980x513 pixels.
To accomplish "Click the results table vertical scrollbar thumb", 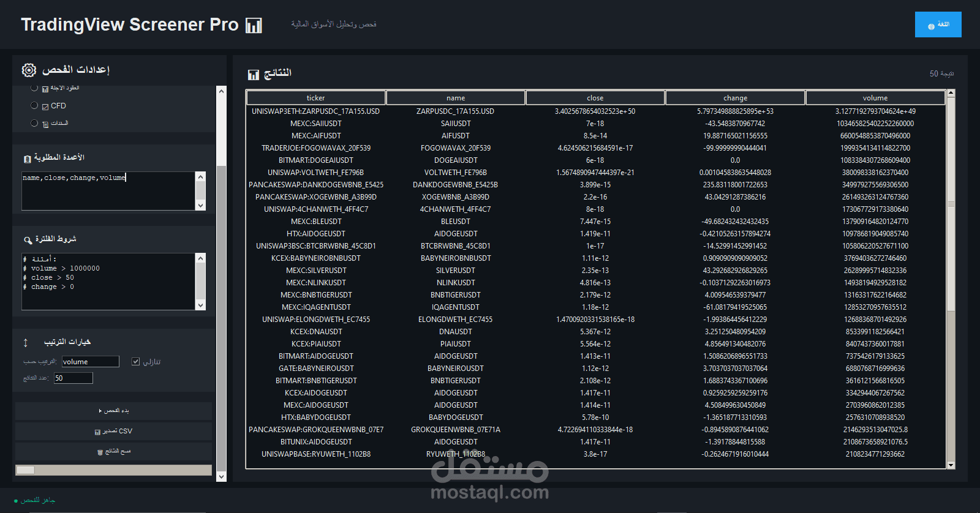I will [951, 204].
